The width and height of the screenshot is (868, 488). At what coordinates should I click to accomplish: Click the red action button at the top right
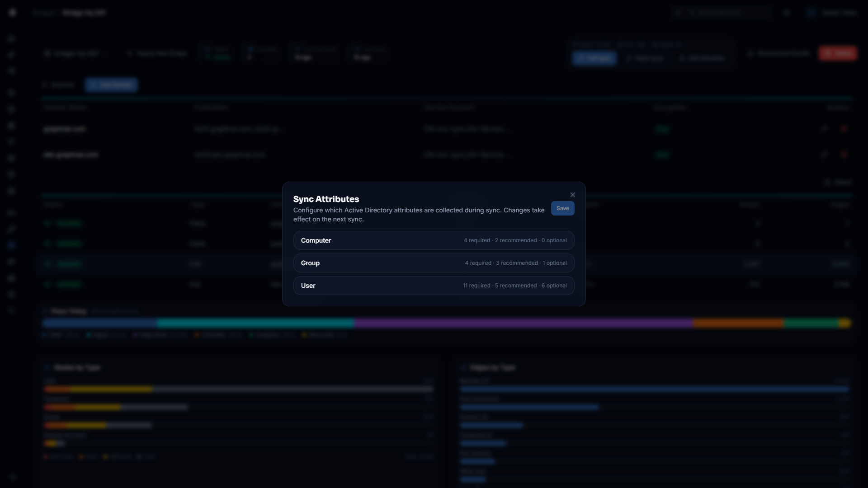[838, 53]
